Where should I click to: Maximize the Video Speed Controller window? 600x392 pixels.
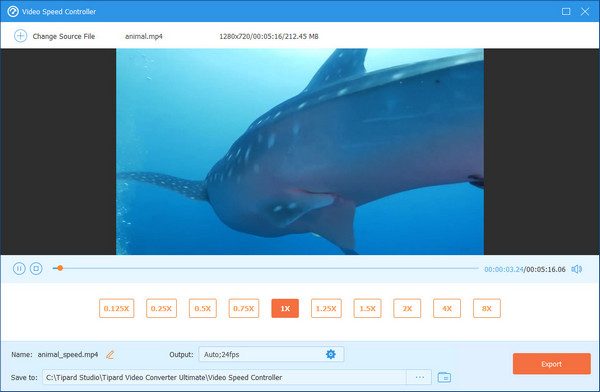(x=566, y=11)
